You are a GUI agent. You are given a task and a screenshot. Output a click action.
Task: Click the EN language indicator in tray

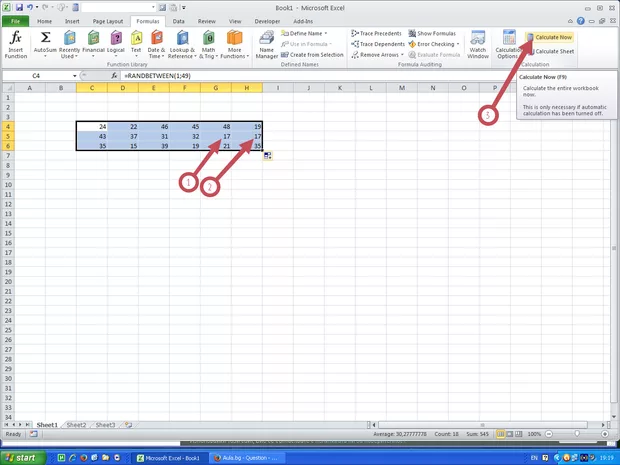pos(534,458)
